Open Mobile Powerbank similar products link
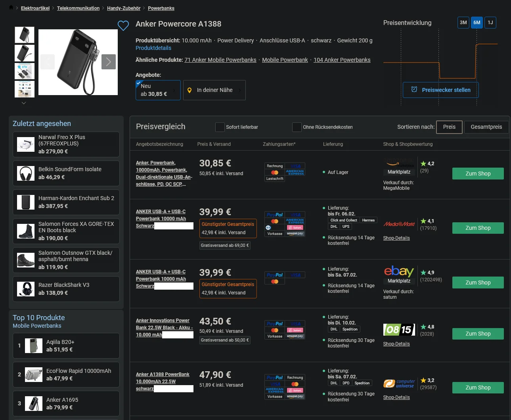511x420 pixels. [x=285, y=60]
